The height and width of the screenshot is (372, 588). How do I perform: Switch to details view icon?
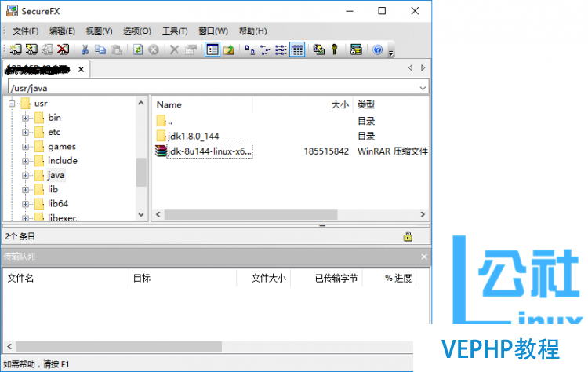(x=297, y=49)
